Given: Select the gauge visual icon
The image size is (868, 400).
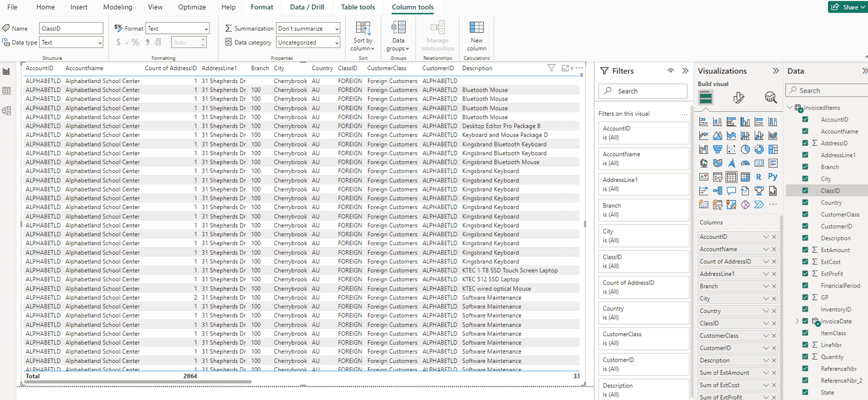Looking at the screenshot, I should tap(745, 163).
